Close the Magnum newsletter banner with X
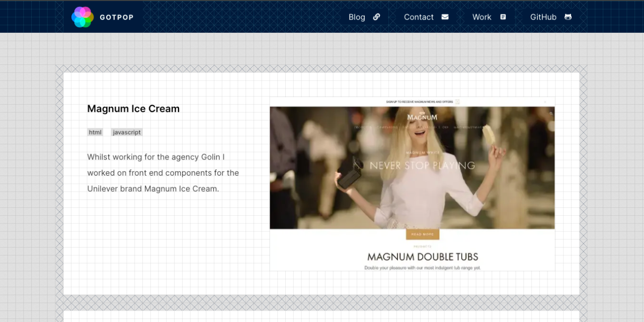Screen dimensions: 644x322 (545, 102)
